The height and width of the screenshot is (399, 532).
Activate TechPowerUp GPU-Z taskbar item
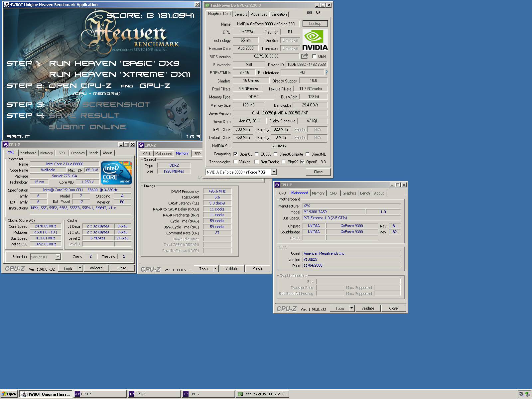(262, 394)
